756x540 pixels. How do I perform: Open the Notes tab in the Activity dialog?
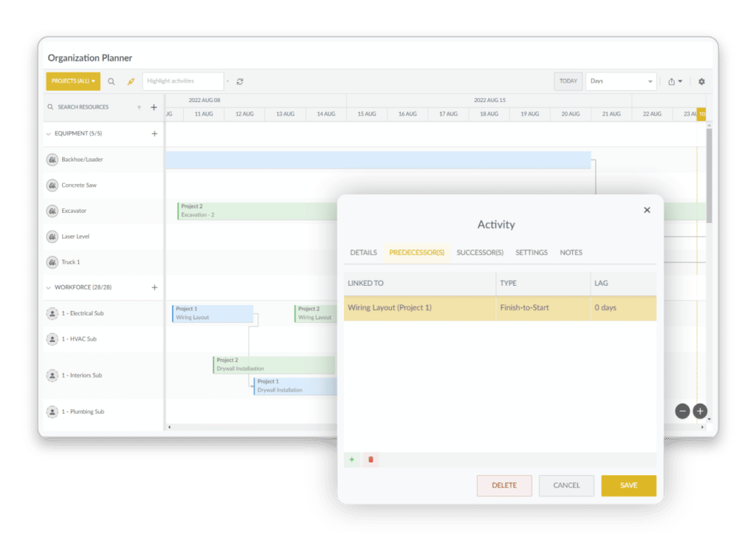(571, 252)
